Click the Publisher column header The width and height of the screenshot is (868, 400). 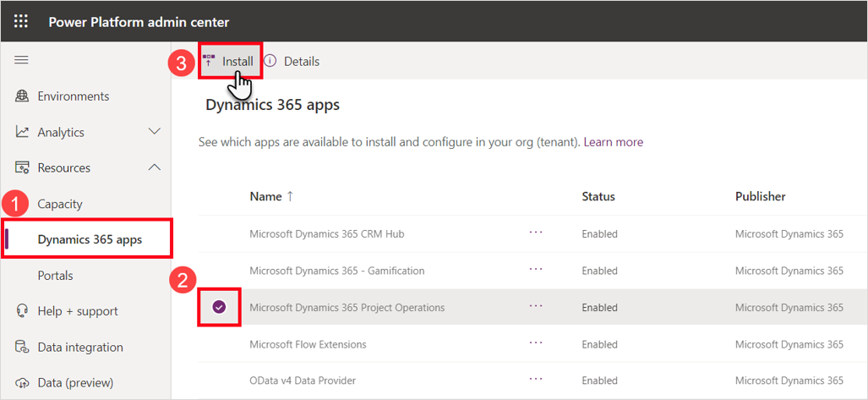pyautogui.click(x=760, y=197)
